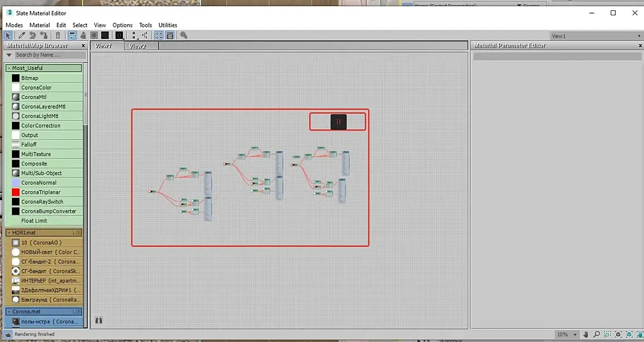Click the red CoronaTriplanar swatch

point(16,192)
